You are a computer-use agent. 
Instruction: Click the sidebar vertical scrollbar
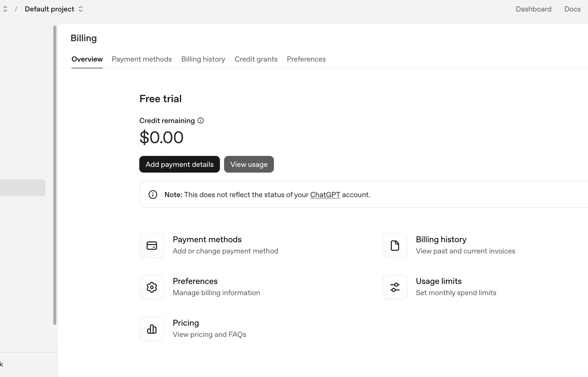[55, 175]
